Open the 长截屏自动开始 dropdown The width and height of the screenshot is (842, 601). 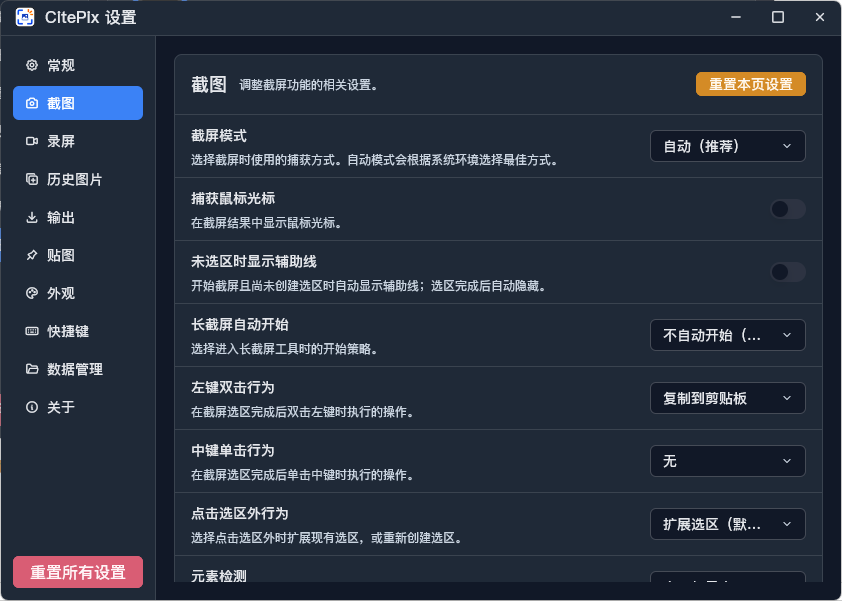[728, 335]
